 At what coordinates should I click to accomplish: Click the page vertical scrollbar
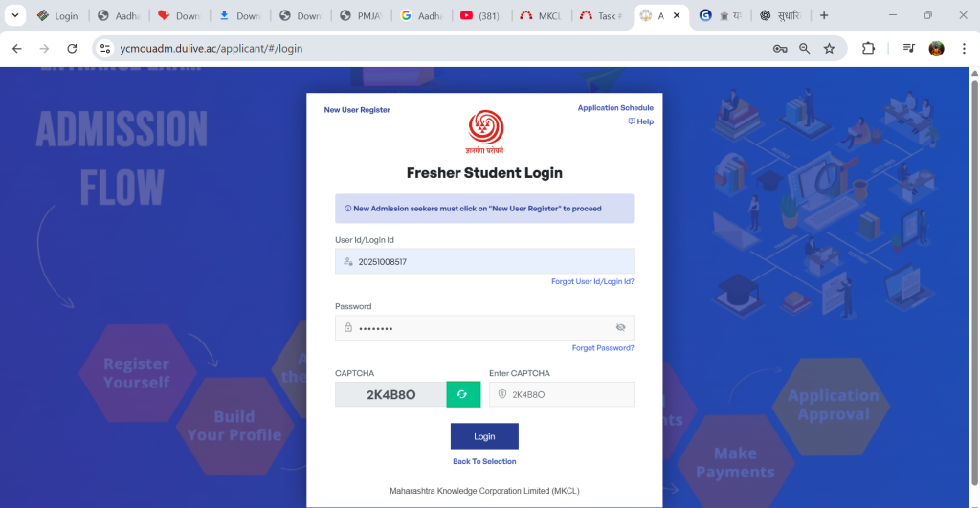pyautogui.click(x=974, y=281)
